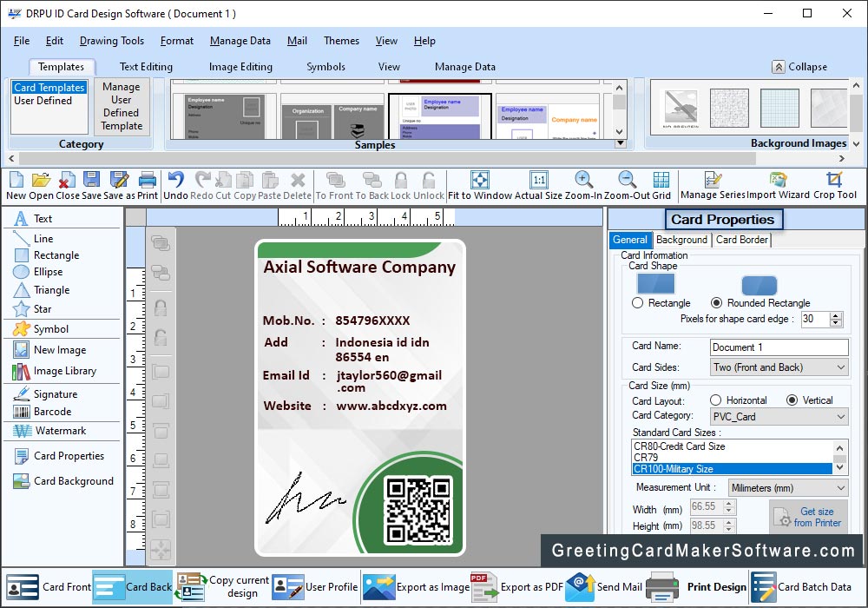Show card at Actual Size
The width and height of the screenshot is (868, 608).
pos(539,186)
